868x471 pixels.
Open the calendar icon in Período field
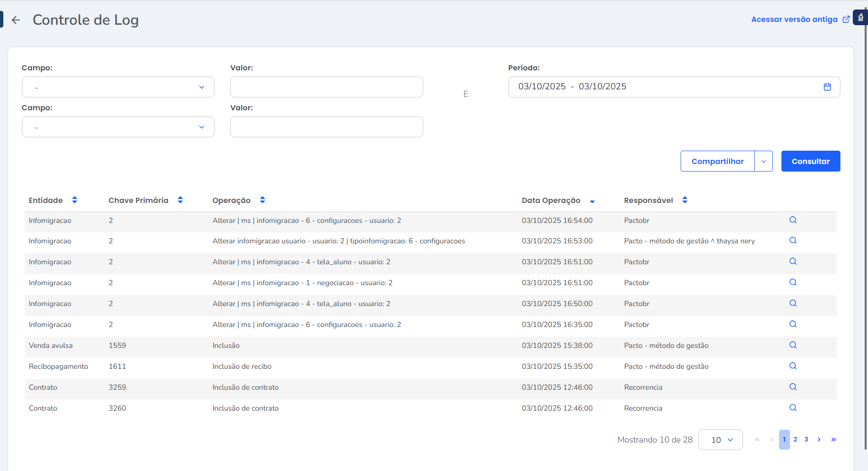pos(827,87)
